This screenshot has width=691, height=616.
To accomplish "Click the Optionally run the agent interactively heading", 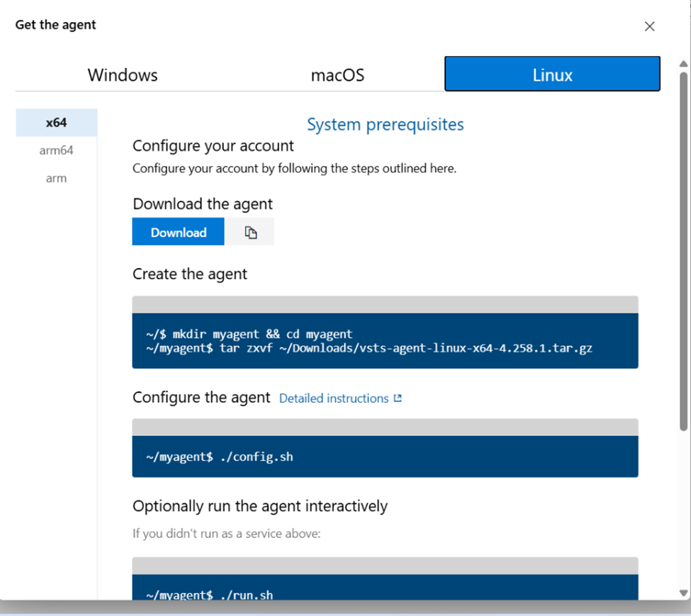I will point(260,506).
